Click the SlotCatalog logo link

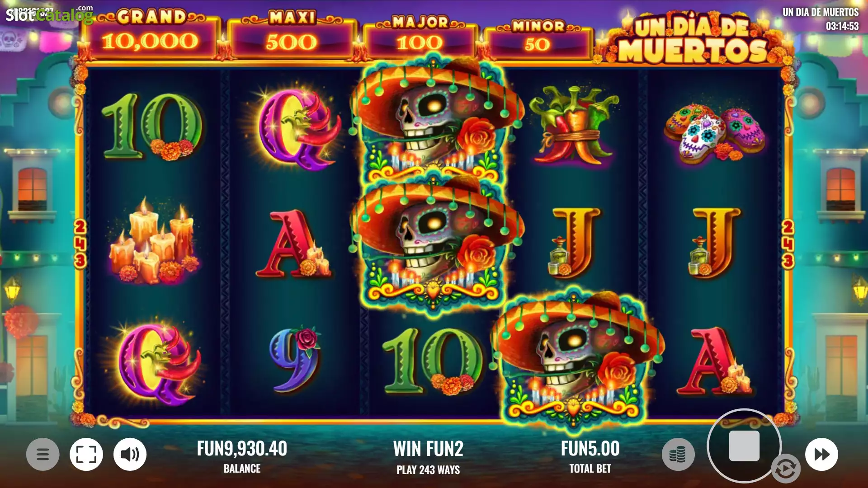[x=49, y=14]
